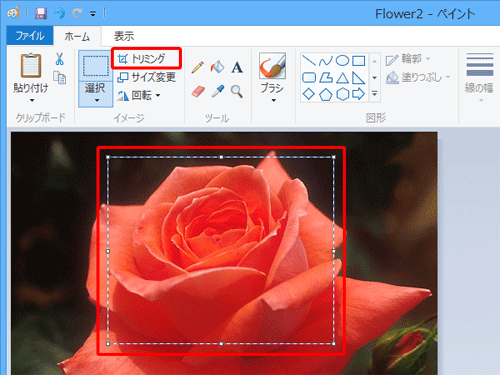Click the 貼り付け clipboard icon
Image resolution: width=500 pixels, height=375 pixels.
pyautogui.click(x=31, y=65)
